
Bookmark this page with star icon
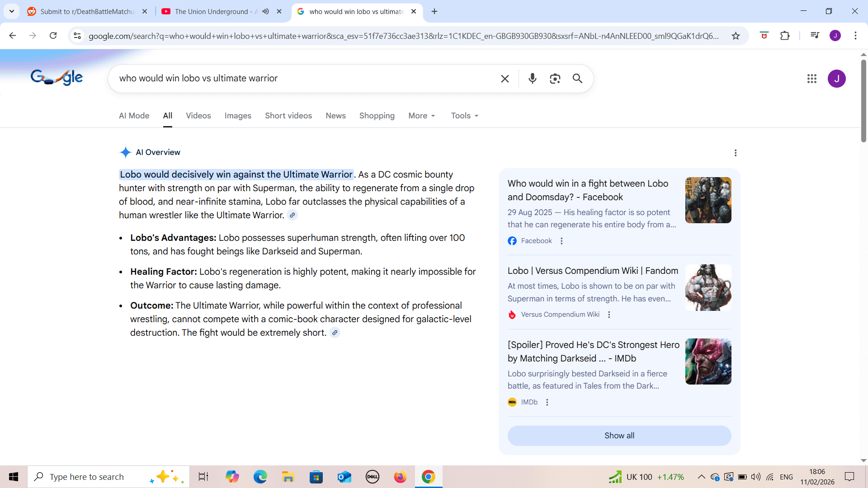[736, 36]
